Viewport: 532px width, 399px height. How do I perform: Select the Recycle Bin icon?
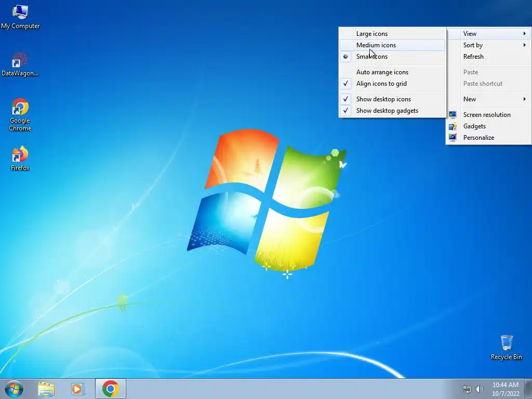click(506, 348)
